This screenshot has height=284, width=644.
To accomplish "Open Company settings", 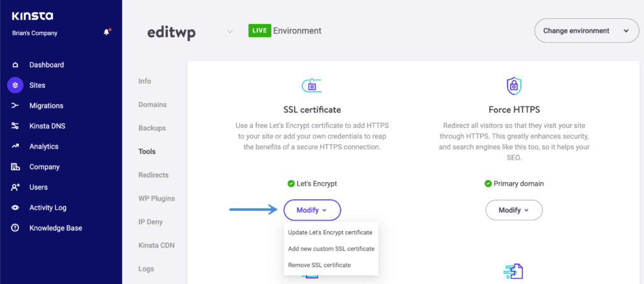I will coord(45,167).
